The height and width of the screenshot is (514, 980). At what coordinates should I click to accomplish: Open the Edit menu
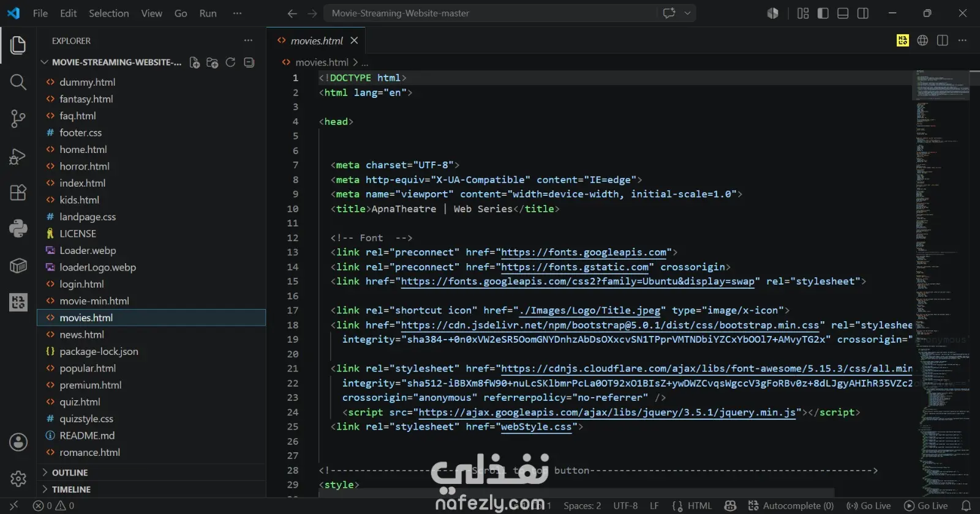tap(69, 13)
